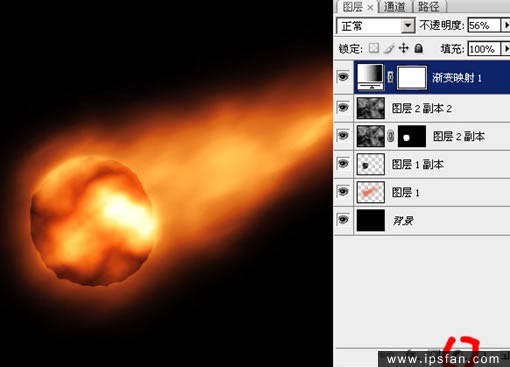The image size is (510, 367).
Task: Enable lock image pixels brush icon
Action: [x=389, y=49]
